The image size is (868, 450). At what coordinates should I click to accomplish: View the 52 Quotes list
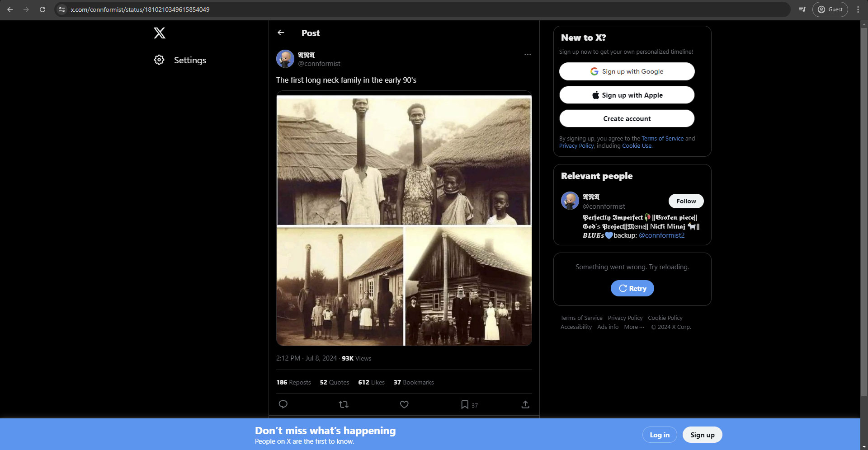click(x=335, y=382)
